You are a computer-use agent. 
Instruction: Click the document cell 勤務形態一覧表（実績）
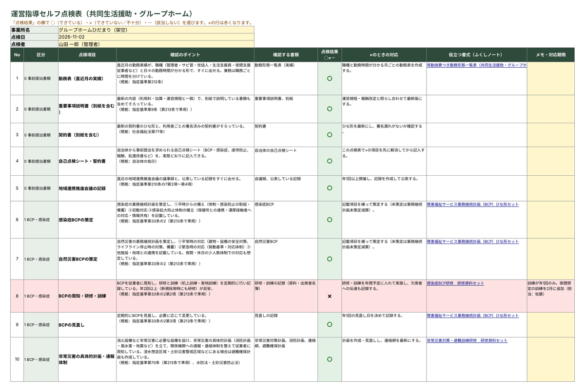coord(286,78)
